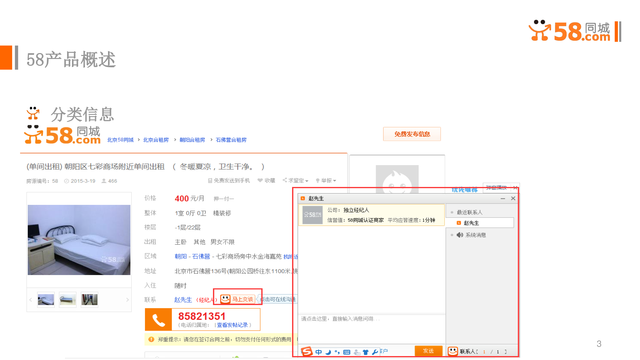Open the 石佛营 area link
This screenshot has height=360, width=640.
point(201,256)
